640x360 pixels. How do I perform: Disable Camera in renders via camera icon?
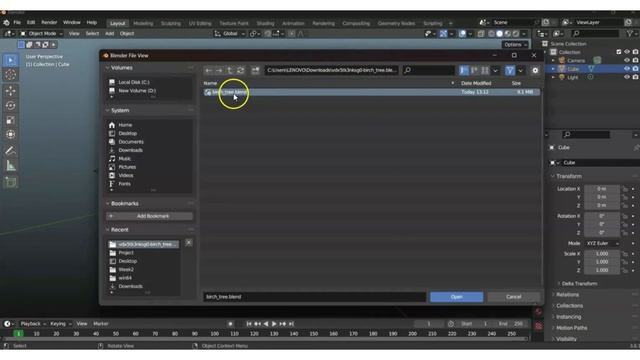point(636,60)
